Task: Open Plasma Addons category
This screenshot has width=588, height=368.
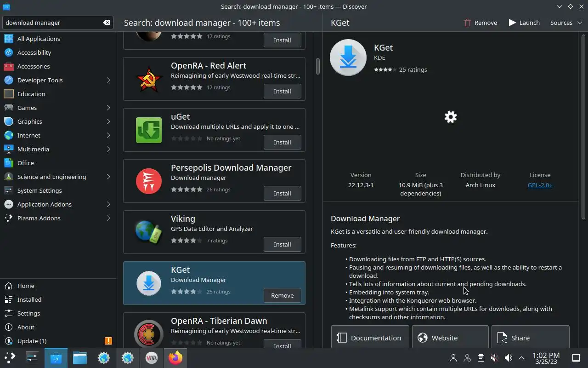Action: tap(58, 218)
